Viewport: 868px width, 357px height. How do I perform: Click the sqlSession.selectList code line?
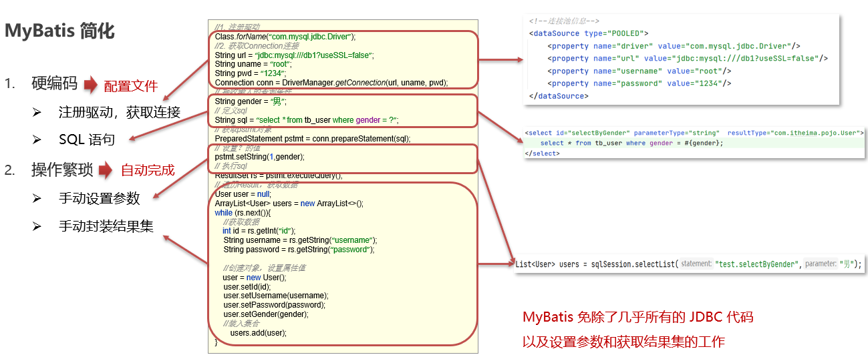click(688, 264)
